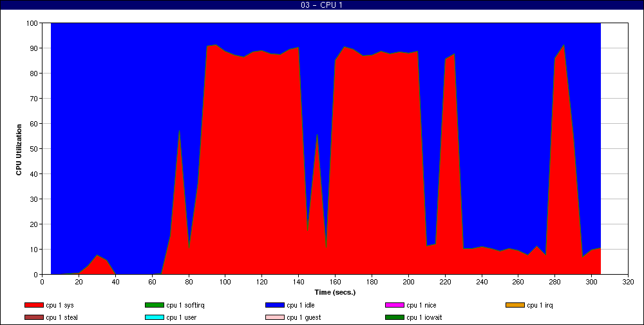
Task: Click the 50 label on the Y axis
Action: click(35, 149)
